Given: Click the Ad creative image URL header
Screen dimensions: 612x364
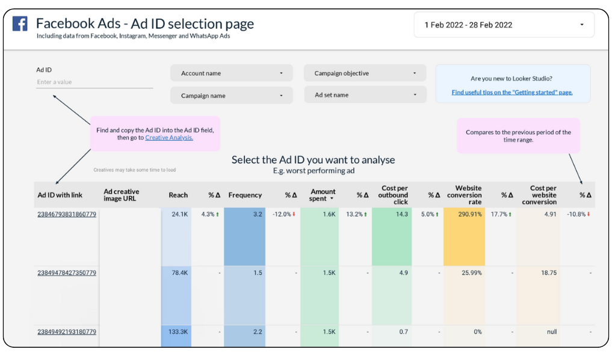Looking at the screenshot, I should (122, 195).
